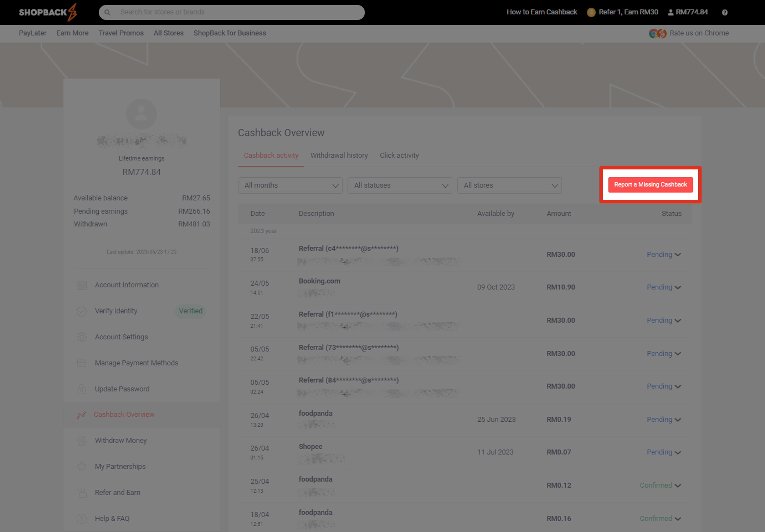Click the Available balance RM27.65 value
Image resolution: width=765 pixels, height=532 pixels.
196,198
